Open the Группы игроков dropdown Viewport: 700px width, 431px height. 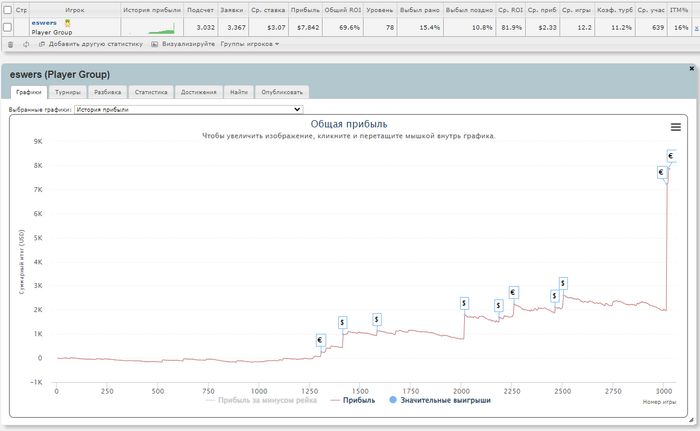point(250,44)
